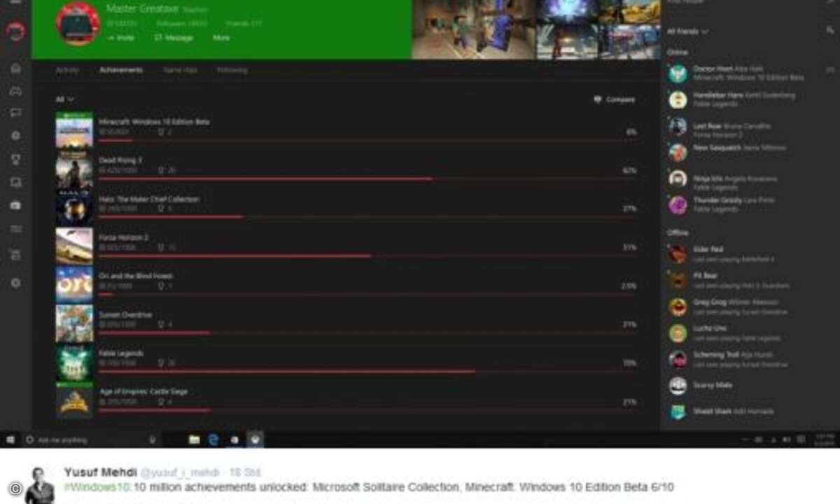
Task: Open the Forza Horizon 2 game thumbnail
Action: coord(74,246)
